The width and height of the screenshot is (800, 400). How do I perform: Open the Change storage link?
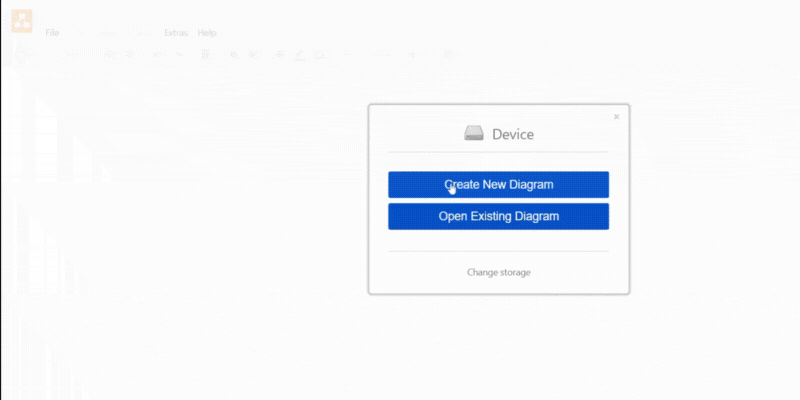(x=498, y=272)
